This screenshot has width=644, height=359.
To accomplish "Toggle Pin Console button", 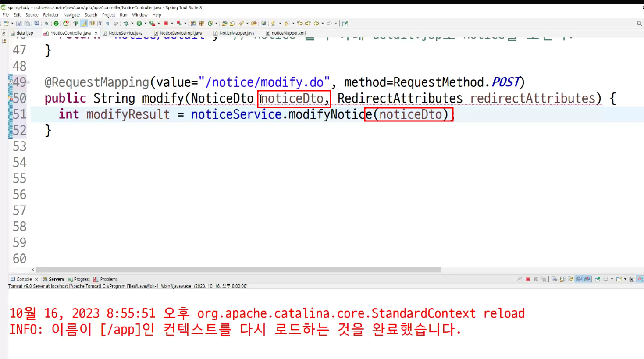I will [597, 279].
